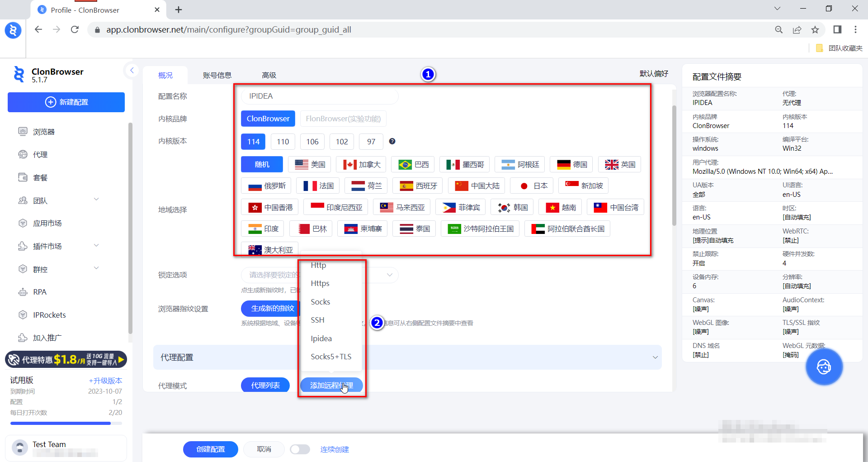Open the Proxy (代理) globe icon
The image size is (868, 462).
click(23, 155)
